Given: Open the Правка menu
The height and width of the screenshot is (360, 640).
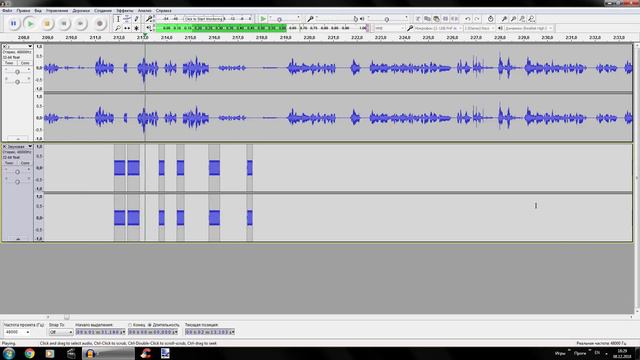Looking at the screenshot, I should (23, 11).
